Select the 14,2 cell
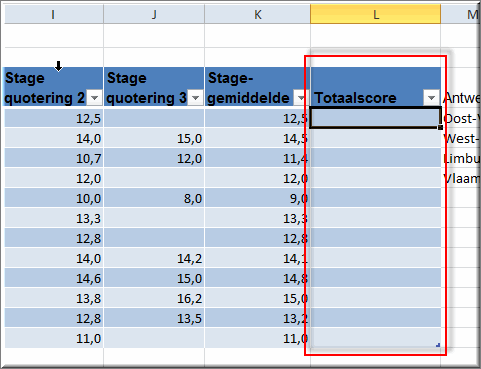 [154, 258]
